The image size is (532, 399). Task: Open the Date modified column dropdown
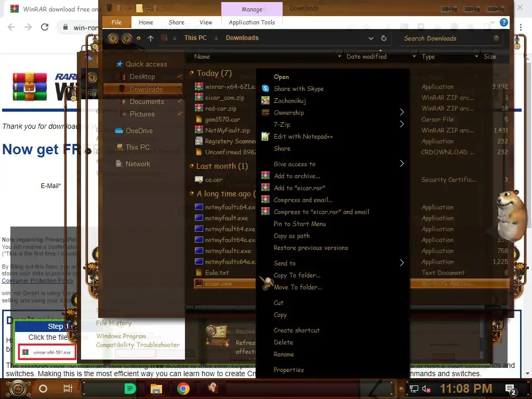414,56
